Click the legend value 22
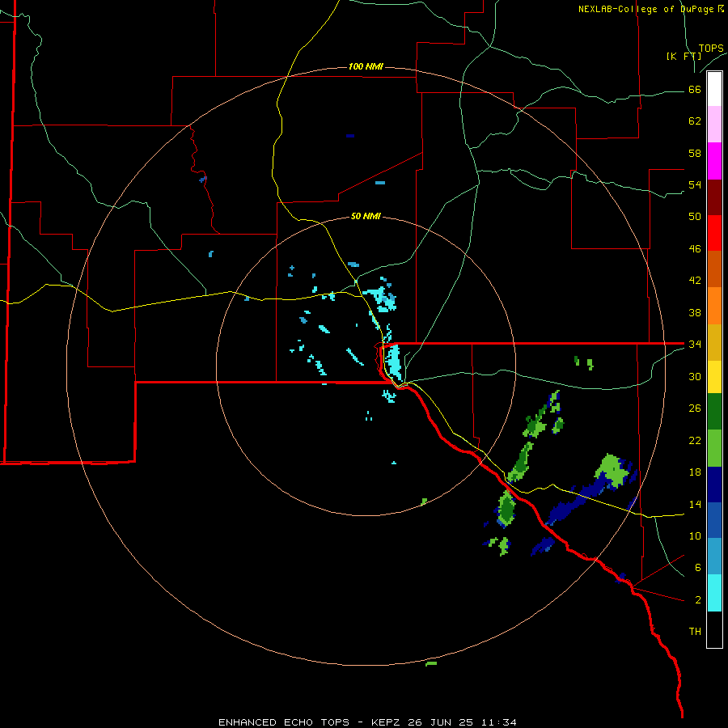Image resolution: width=728 pixels, height=728 pixels. [695, 440]
